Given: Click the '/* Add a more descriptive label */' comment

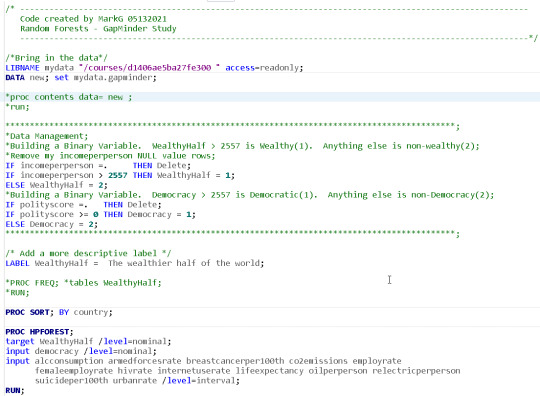Looking at the screenshot, I should point(88,254).
